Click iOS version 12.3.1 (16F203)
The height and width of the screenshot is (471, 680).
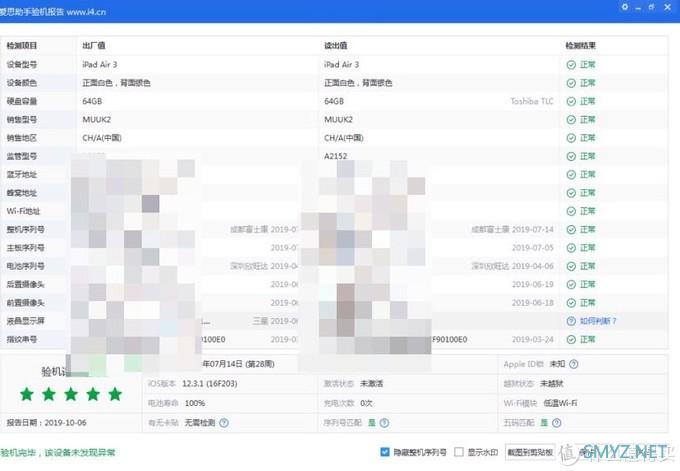click(x=209, y=383)
